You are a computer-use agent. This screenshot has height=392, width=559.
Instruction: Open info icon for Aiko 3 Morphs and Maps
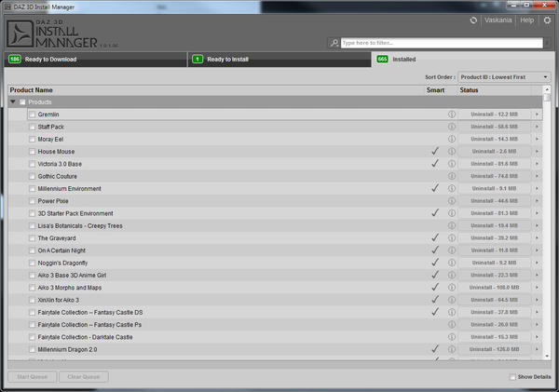452,287
